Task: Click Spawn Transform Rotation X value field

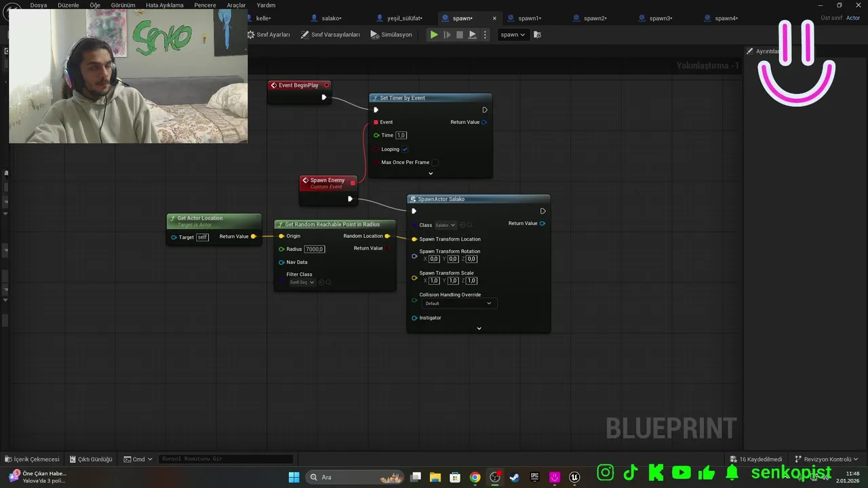Action: point(434,259)
